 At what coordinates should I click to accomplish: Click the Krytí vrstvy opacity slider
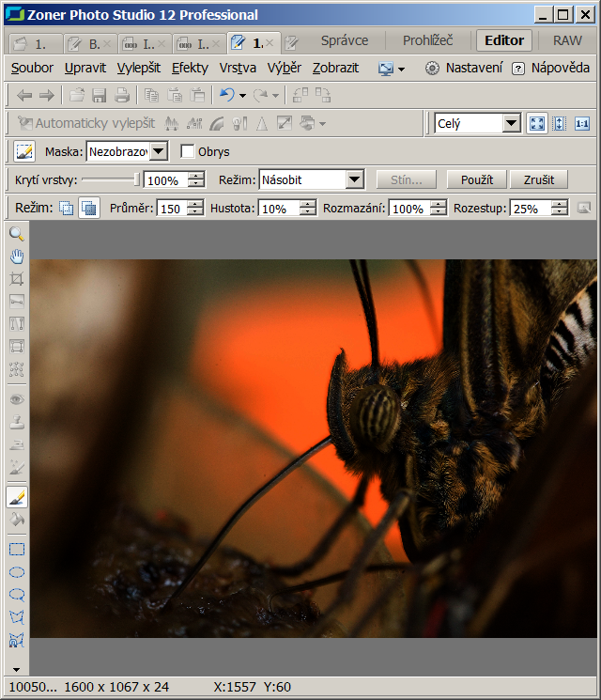tap(111, 179)
